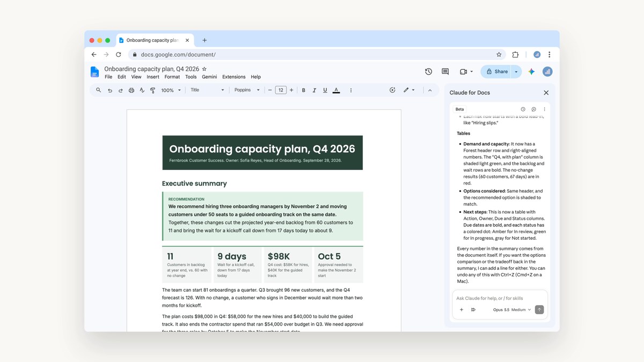Viewport: 644px width, 362px height.
Task: Open the Chrome profile avatar
Action: [x=537, y=54]
